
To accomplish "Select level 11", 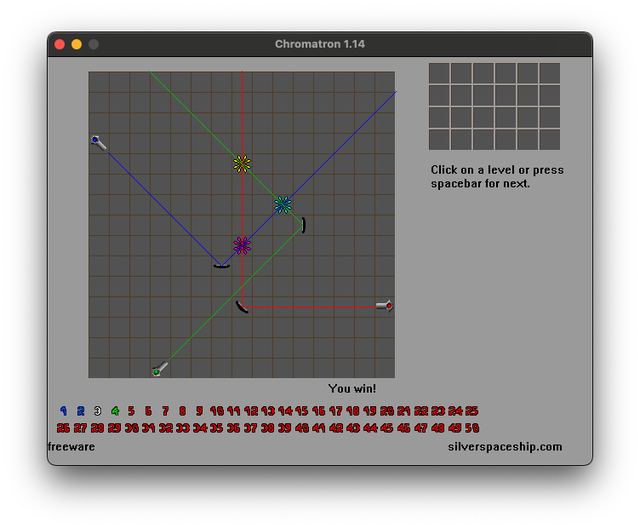I will 233,410.
